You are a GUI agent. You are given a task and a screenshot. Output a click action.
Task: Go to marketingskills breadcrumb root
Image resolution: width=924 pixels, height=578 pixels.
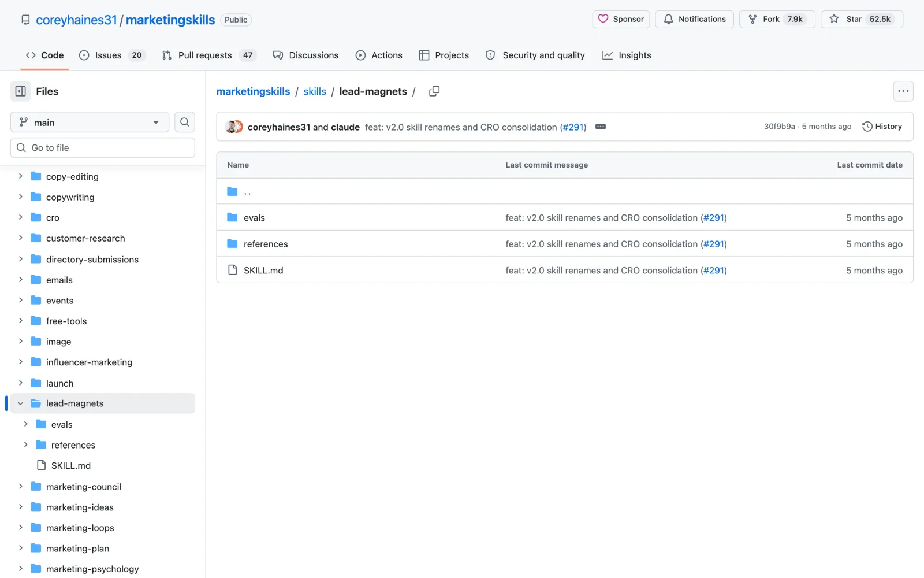pyautogui.click(x=253, y=91)
